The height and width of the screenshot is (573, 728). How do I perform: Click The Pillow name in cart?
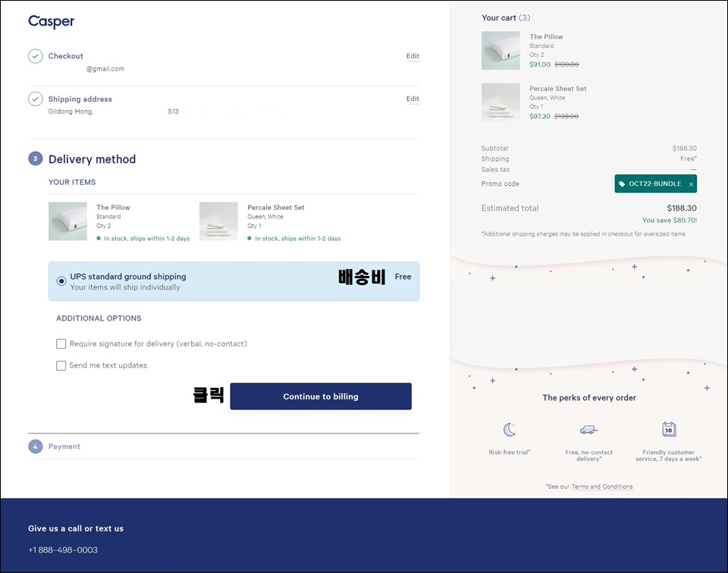546,36
